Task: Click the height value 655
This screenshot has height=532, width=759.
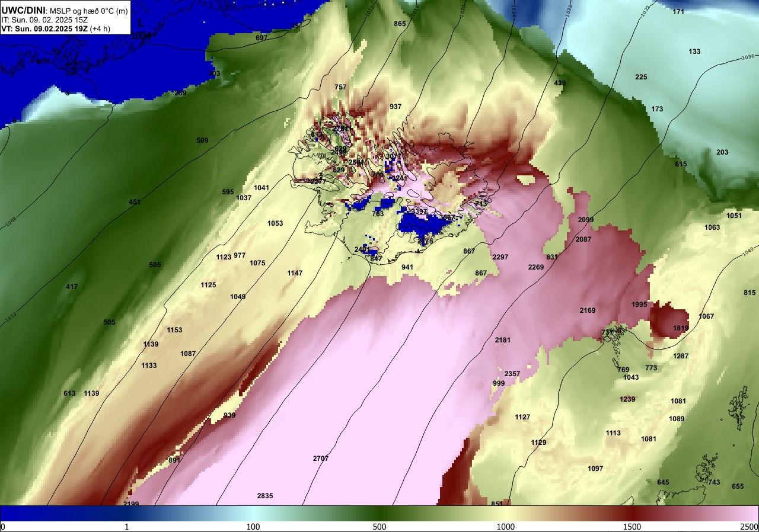Action: (x=738, y=486)
